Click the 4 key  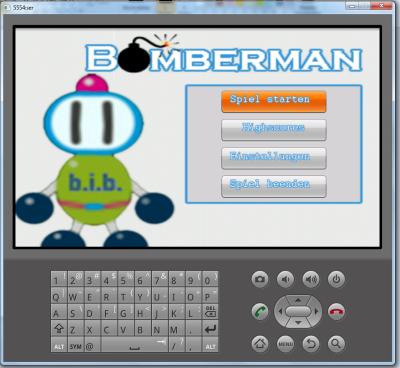point(109,279)
